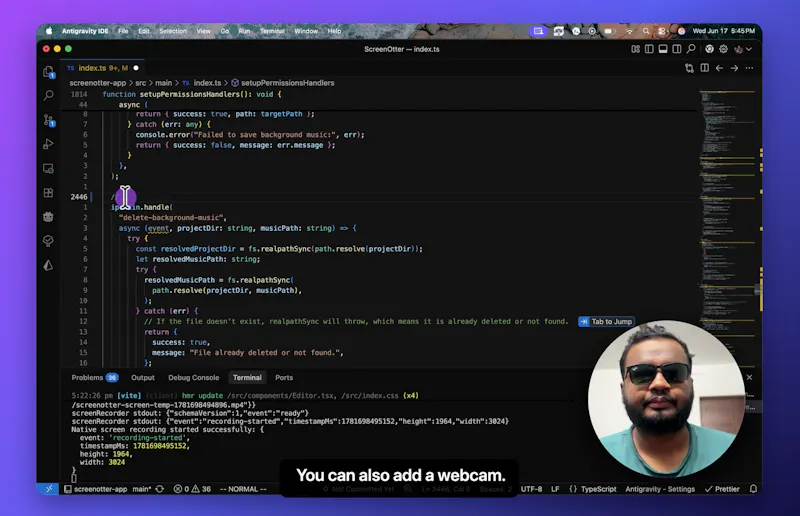Split the editor to the right
The image size is (800, 516).
point(705,68)
